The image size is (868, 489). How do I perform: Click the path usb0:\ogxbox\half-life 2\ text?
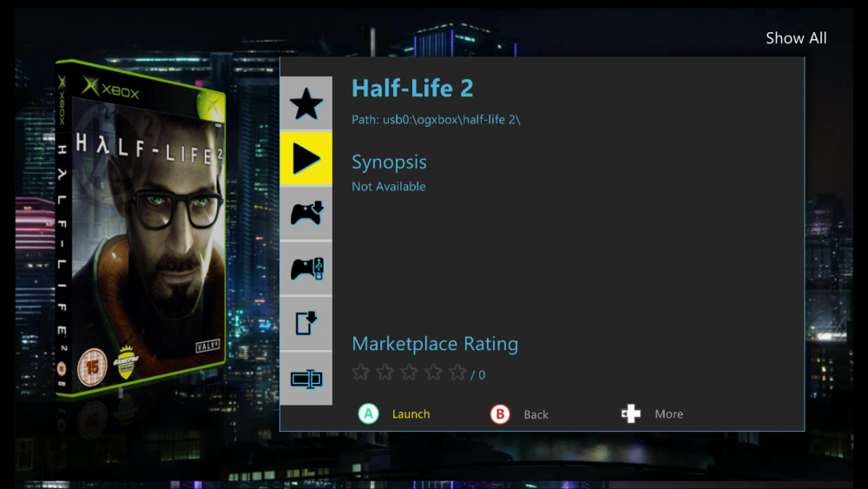tap(437, 120)
